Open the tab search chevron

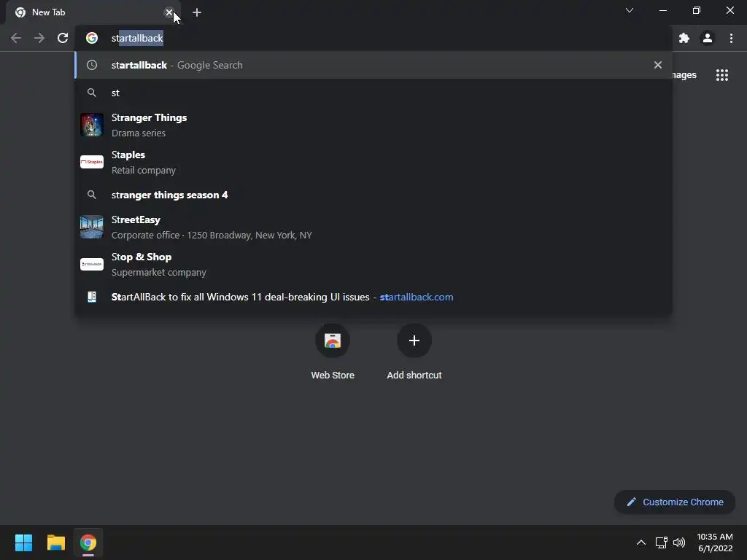coord(630,10)
